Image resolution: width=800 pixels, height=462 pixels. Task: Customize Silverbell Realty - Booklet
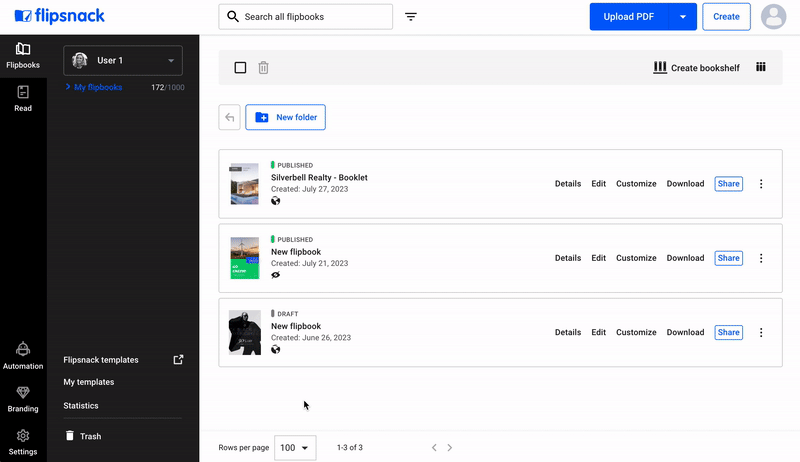[636, 184]
